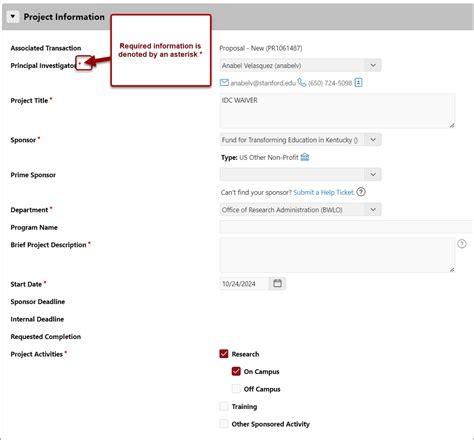The width and height of the screenshot is (474, 440).
Task: Click the anabelv@stanford.edu email link
Action: click(x=263, y=83)
